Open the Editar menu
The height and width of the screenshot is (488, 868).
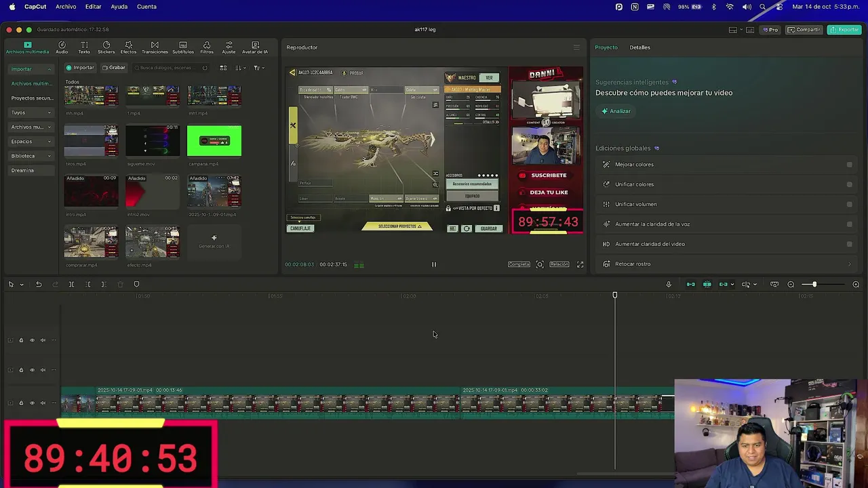tap(93, 7)
